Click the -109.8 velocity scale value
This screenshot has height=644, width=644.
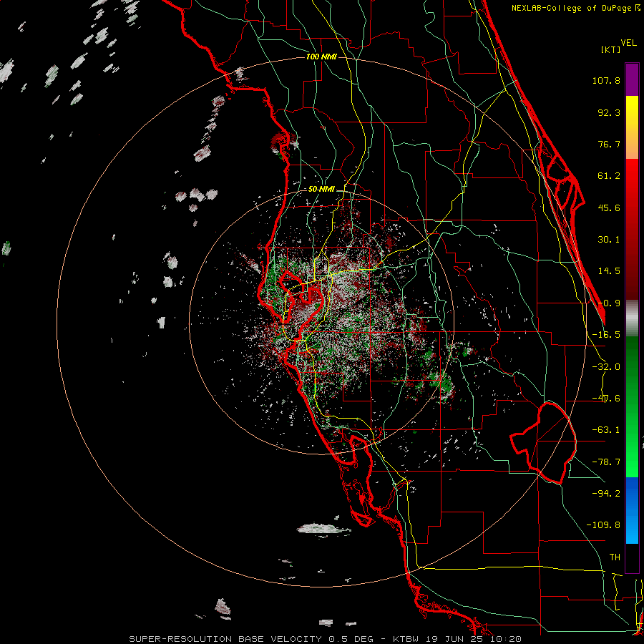pos(603,525)
